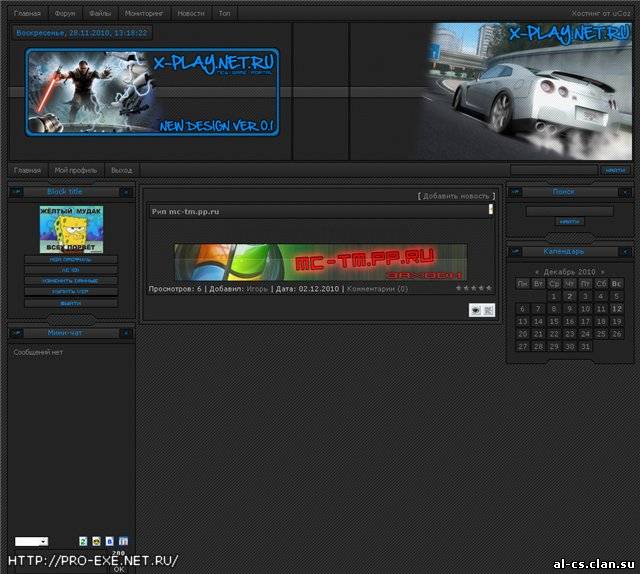Click the rightmost mini-chat toolbar icon
Viewport: 640px width, 574px height.
point(123,541)
